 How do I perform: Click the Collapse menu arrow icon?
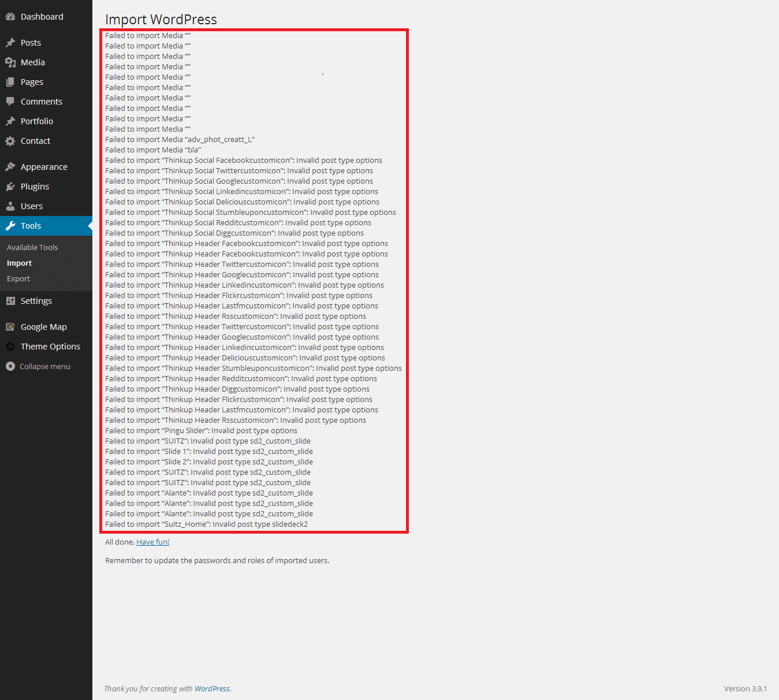10,366
